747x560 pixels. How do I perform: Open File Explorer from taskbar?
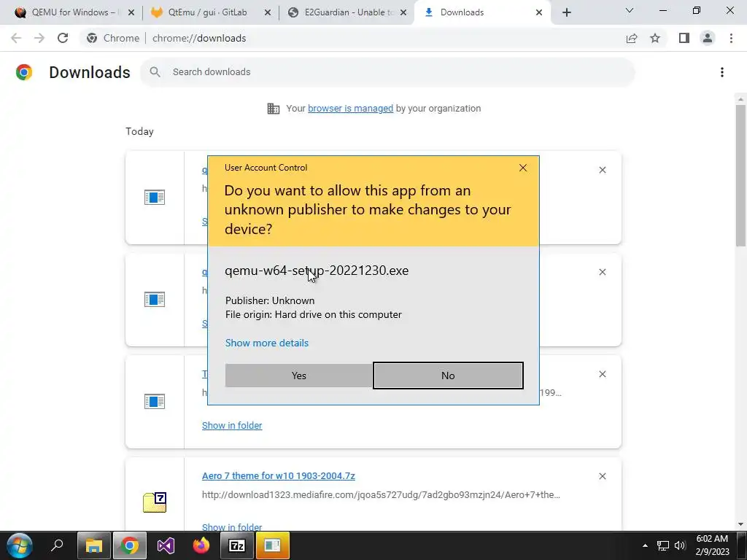coord(94,545)
